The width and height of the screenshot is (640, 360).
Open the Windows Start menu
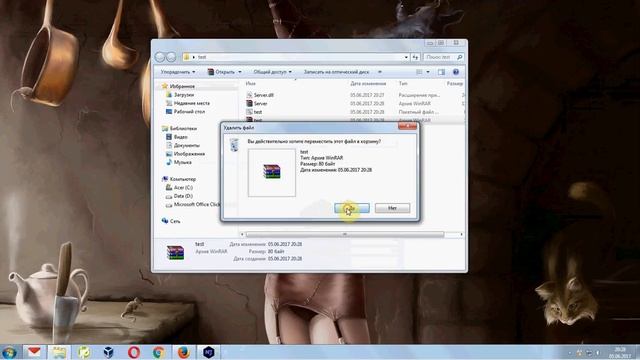[9, 352]
